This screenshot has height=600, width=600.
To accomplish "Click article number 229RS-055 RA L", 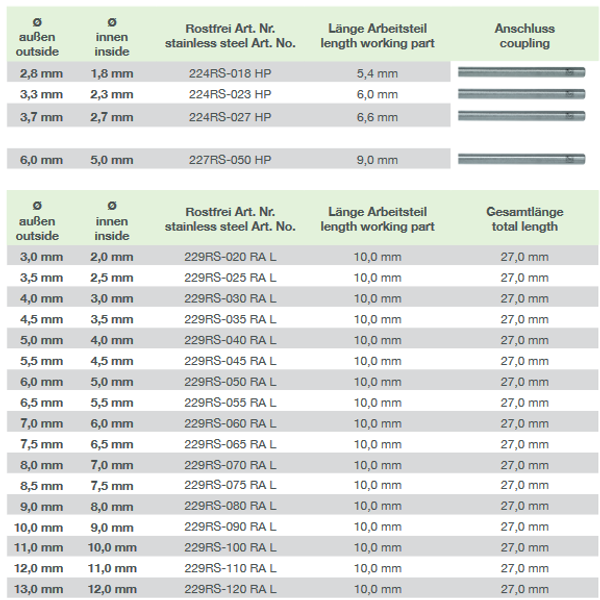I will click(x=230, y=403).
